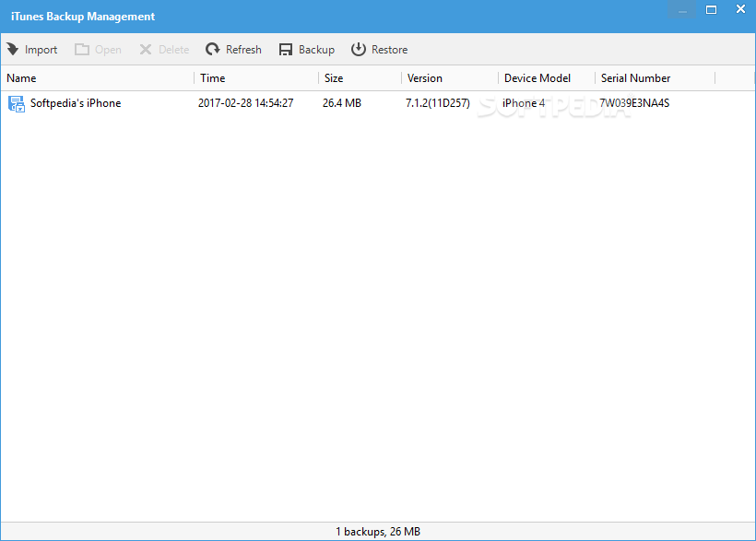Close the iTunes Backup Management window
The height and width of the screenshot is (541, 756).
pyautogui.click(x=740, y=9)
